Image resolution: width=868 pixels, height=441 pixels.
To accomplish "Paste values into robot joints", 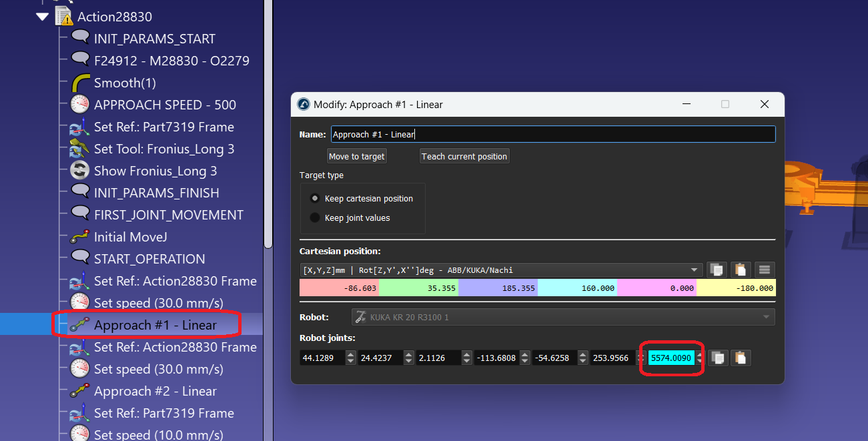I will click(740, 358).
